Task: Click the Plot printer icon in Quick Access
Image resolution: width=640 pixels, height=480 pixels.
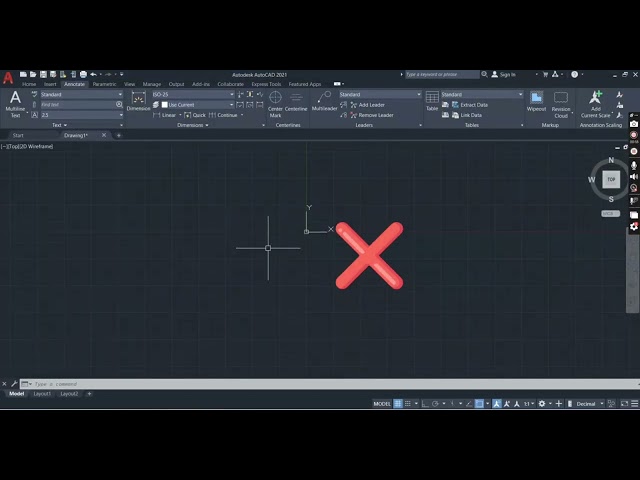Action: 83,74
